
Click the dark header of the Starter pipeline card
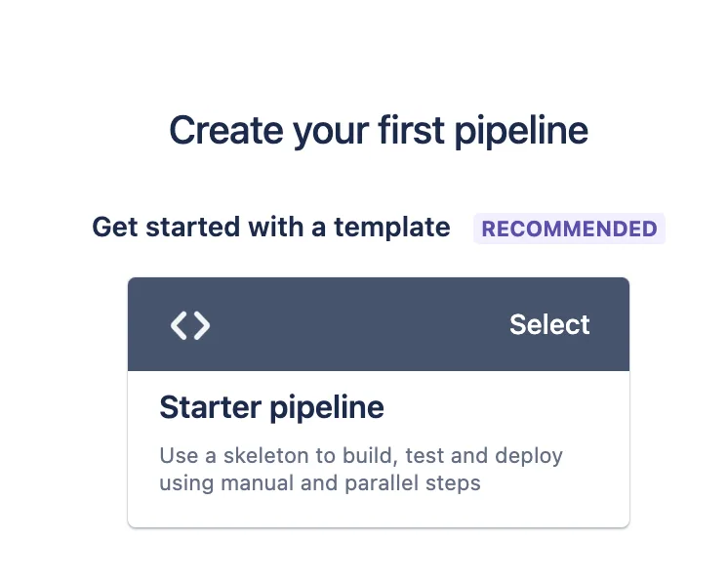(x=379, y=324)
